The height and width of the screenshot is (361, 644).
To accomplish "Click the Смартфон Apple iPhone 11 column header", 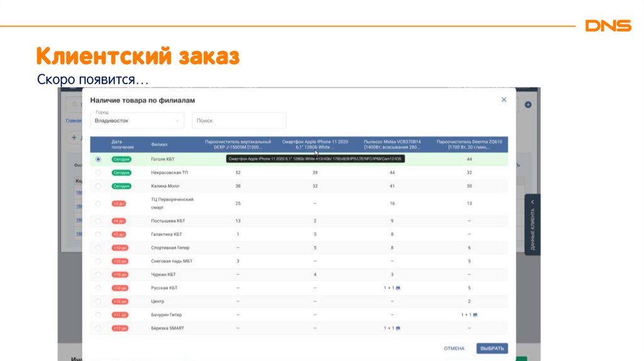I will pyautogui.click(x=315, y=144).
